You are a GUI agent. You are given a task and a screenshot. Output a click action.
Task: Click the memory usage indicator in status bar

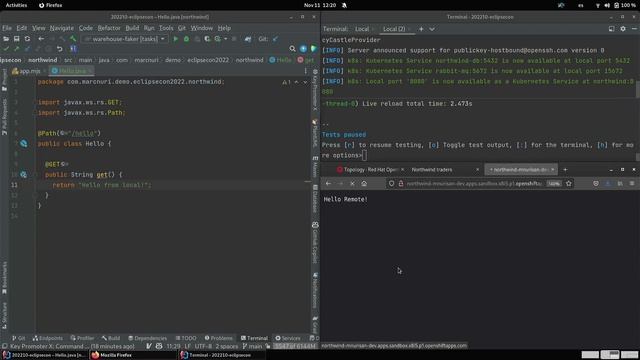coord(295,346)
